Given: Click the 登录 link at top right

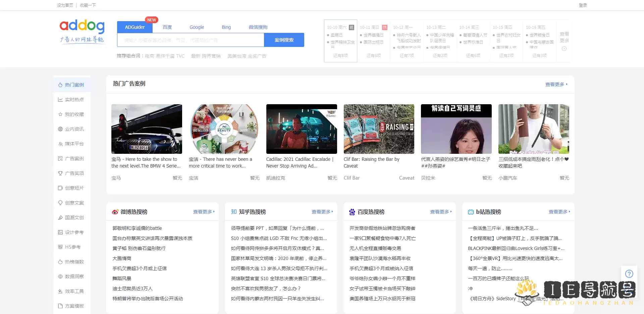Looking at the screenshot, I should 583,5.
